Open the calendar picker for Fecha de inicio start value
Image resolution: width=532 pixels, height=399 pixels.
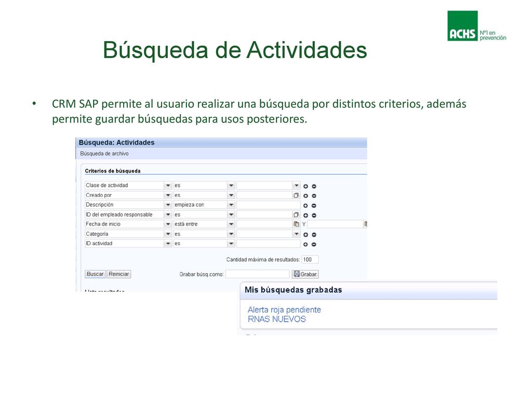click(296, 224)
